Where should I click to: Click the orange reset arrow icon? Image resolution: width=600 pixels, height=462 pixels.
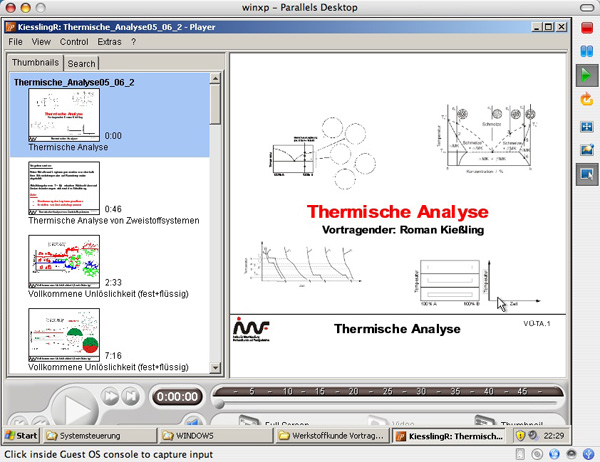(587, 99)
